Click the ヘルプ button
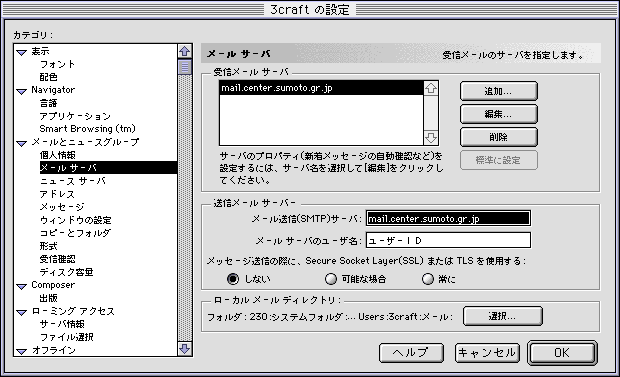This screenshot has width=620, height=377. pyautogui.click(x=411, y=352)
